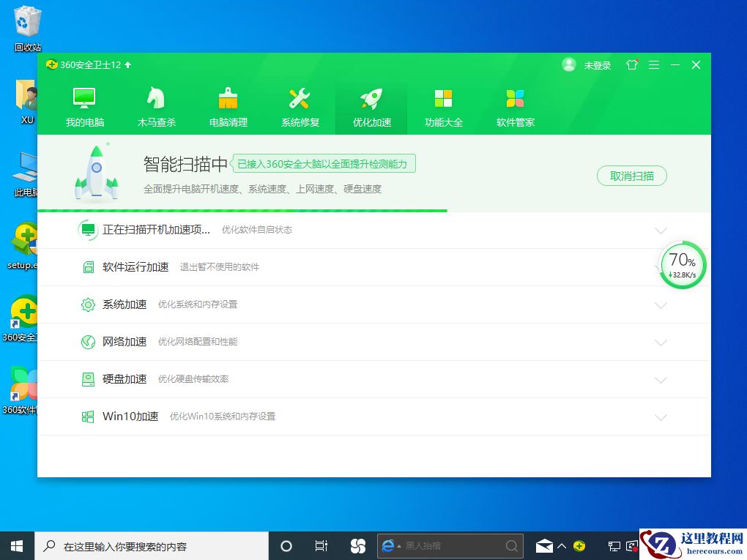
Task: Click the user avatar beside 未登录
Action: [x=569, y=64]
